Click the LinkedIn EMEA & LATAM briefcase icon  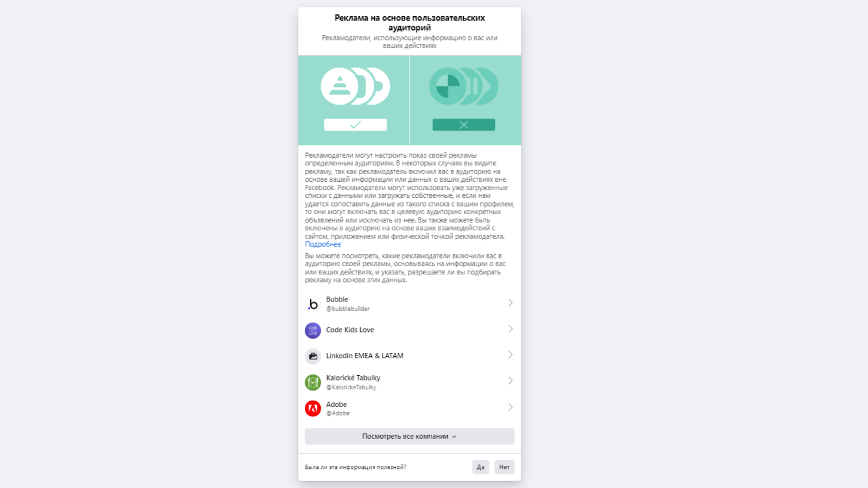click(313, 356)
